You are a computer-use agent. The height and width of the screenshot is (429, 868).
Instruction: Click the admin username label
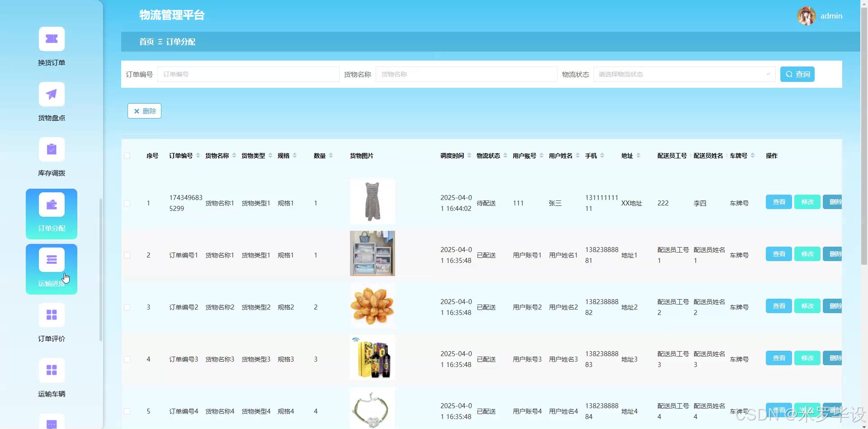(x=831, y=16)
